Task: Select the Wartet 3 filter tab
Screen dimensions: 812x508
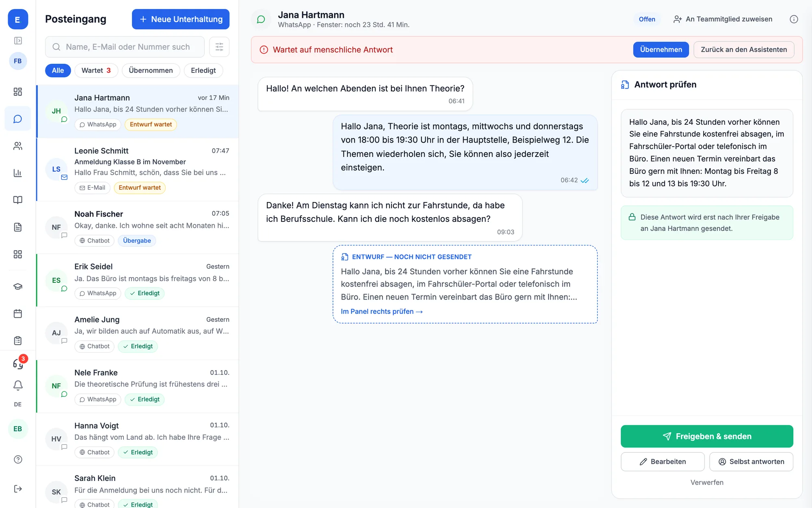Action: click(96, 70)
